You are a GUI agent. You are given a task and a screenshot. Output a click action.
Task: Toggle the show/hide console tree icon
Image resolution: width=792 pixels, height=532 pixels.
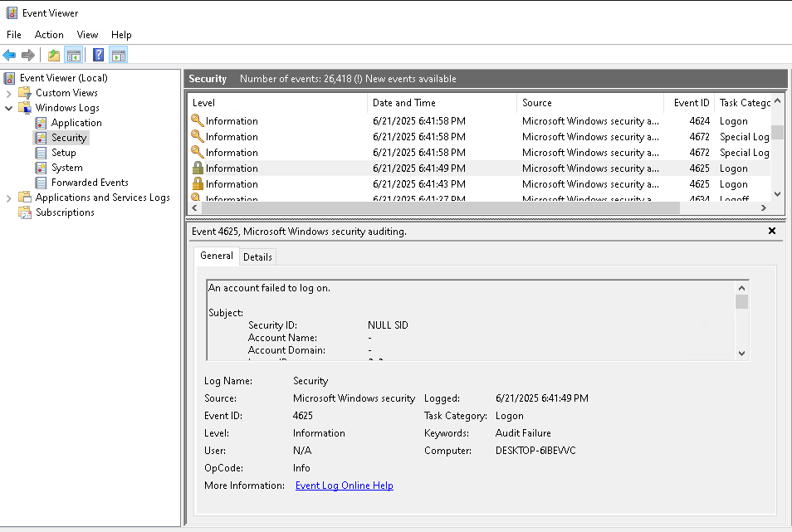pyautogui.click(x=74, y=55)
